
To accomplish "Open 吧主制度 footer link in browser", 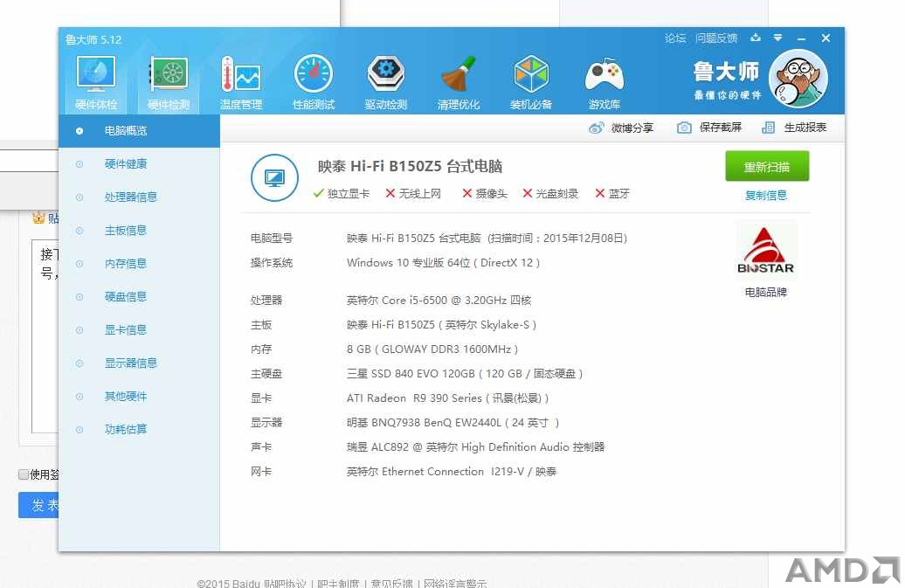I will (338, 583).
